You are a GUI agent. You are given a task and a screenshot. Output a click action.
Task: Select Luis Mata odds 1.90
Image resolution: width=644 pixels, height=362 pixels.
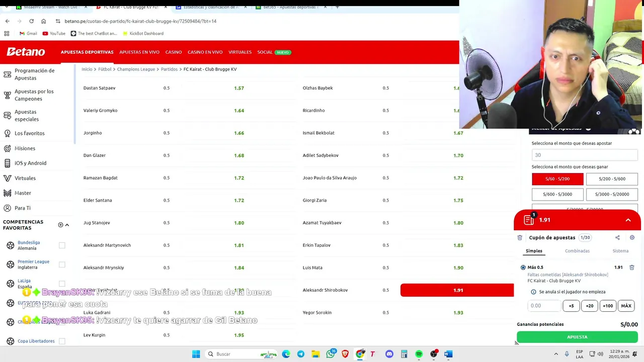point(458,267)
